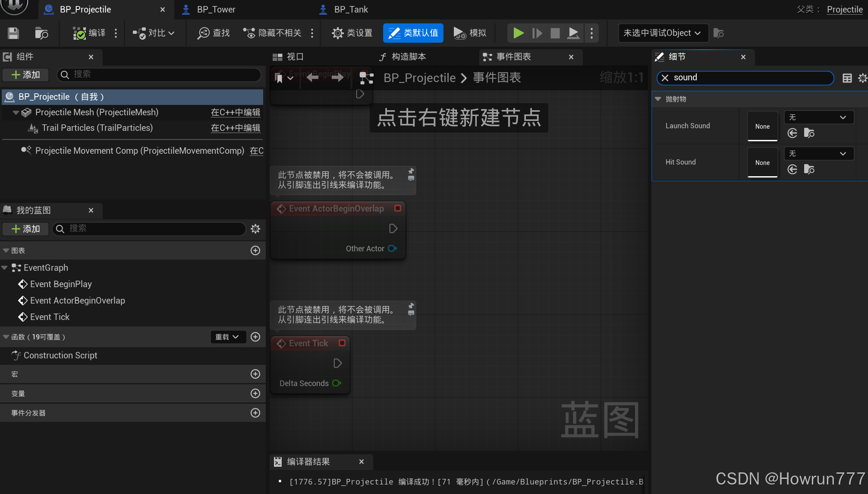Toggle Hide Unrelated (隐藏不相关) nodes
Viewport: 868px width, 494px height.
click(x=273, y=33)
